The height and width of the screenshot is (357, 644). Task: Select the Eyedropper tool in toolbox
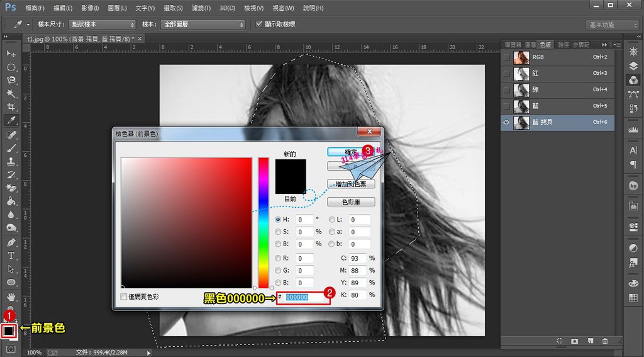click(x=11, y=120)
